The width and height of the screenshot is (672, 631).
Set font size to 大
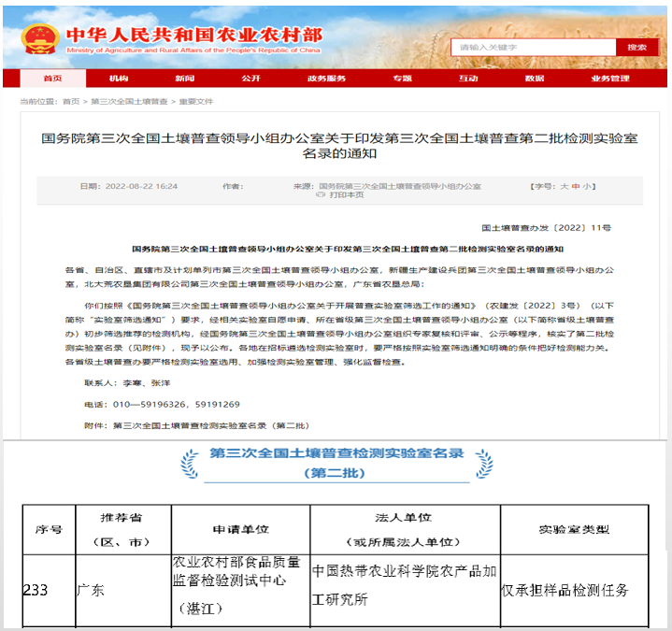coord(564,186)
